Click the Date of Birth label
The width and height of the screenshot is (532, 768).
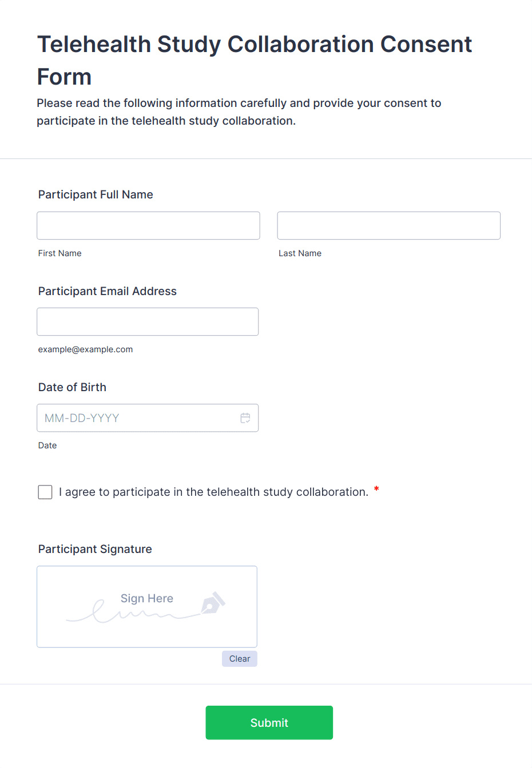(x=72, y=387)
